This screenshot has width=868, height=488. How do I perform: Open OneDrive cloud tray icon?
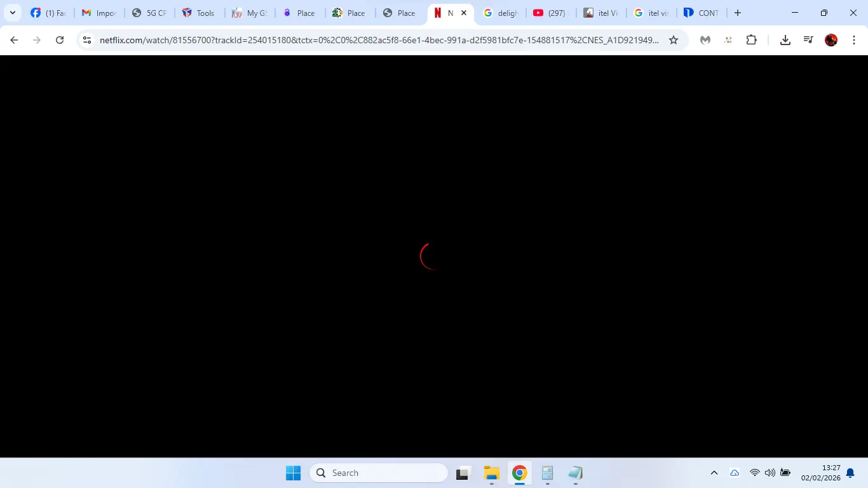point(735,473)
